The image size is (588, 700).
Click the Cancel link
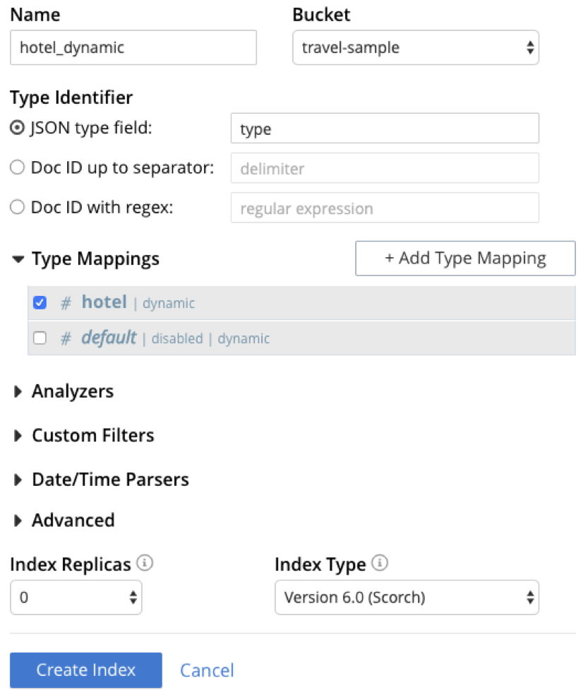206,670
